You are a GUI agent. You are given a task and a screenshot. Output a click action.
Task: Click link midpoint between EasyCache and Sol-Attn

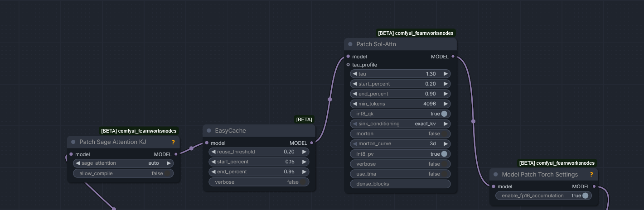point(330,99)
